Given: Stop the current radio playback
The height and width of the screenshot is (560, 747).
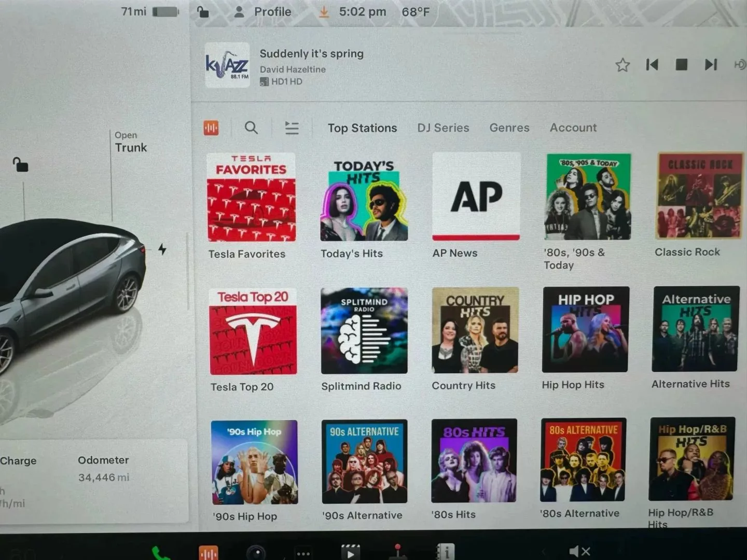Looking at the screenshot, I should (x=682, y=65).
